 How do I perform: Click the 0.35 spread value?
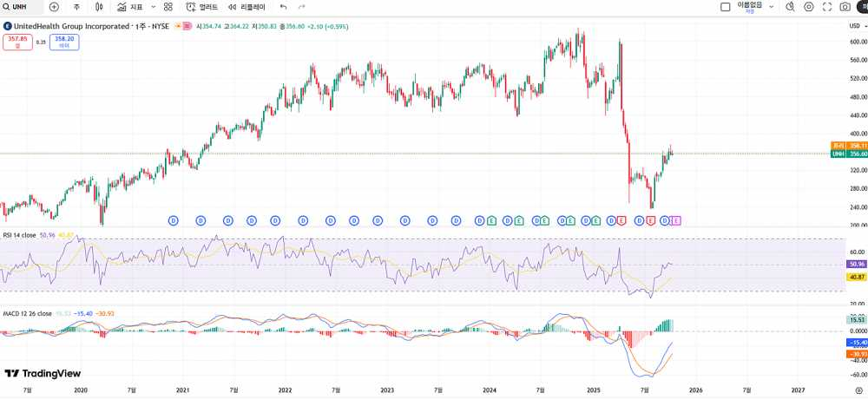(41, 42)
